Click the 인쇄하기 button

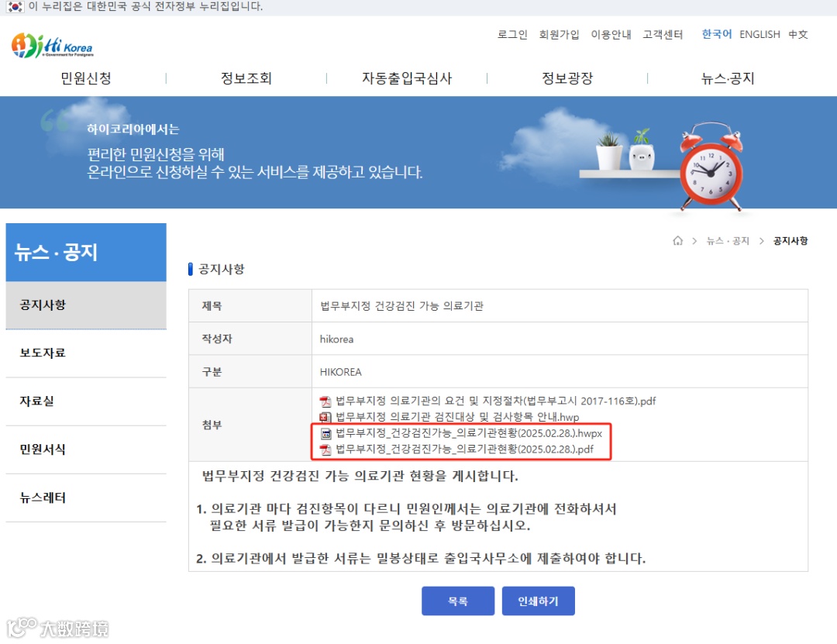(538, 601)
